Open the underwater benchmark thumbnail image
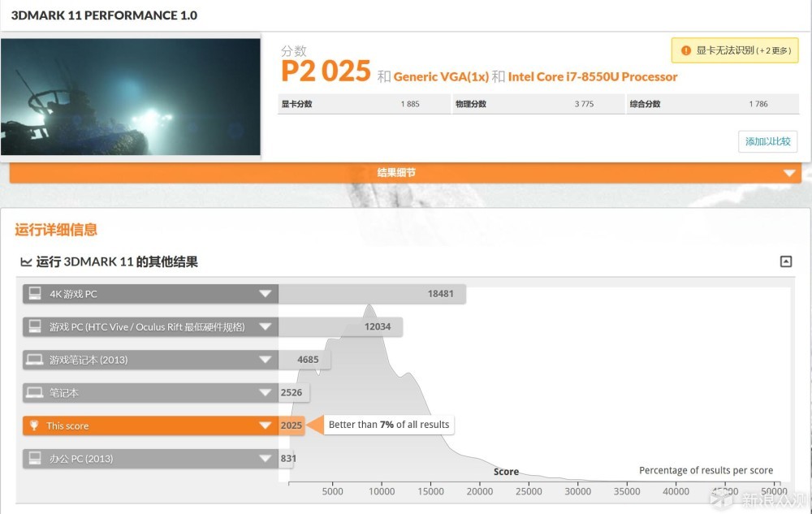The height and width of the screenshot is (514, 812). point(131,97)
